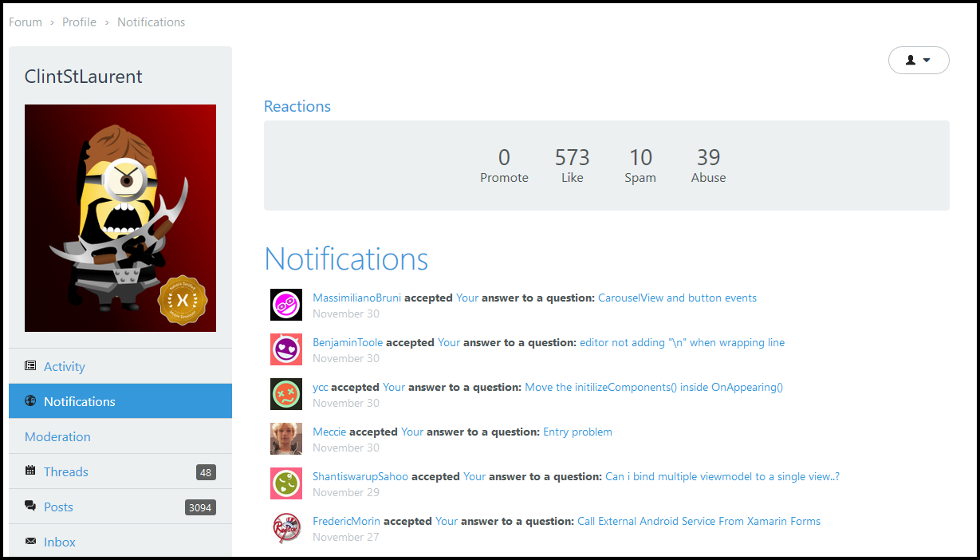Viewport: 980px width, 560px height.
Task: Open 'Entry problem' question link
Action: (577, 432)
